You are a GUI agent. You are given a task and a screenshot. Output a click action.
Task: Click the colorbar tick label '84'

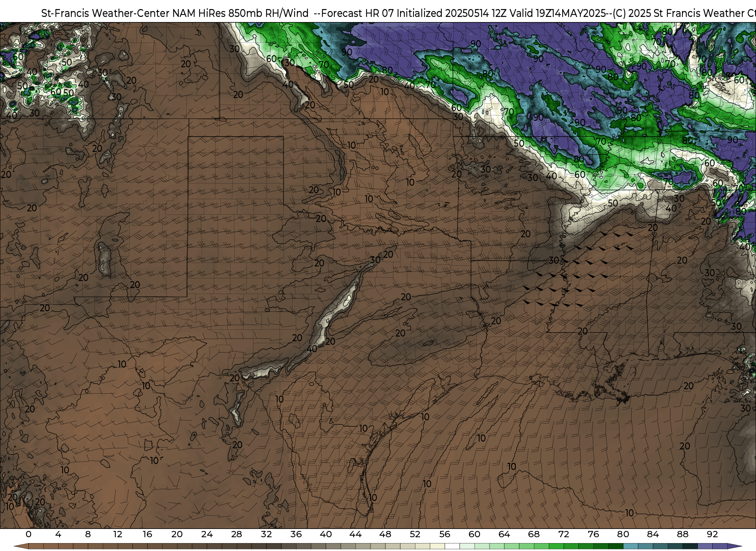[652, 534]
